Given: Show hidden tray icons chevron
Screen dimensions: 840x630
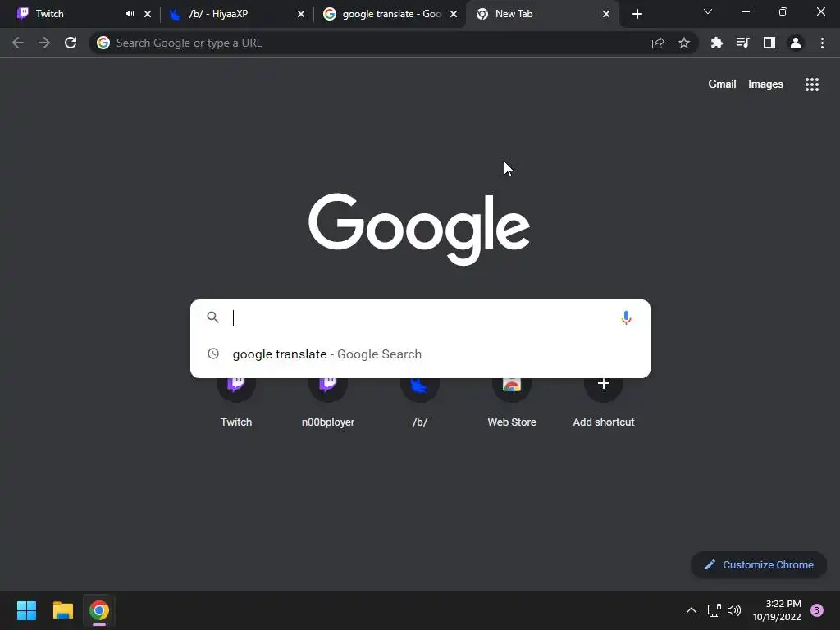Looking at the screenshot, I should (692, 610).
